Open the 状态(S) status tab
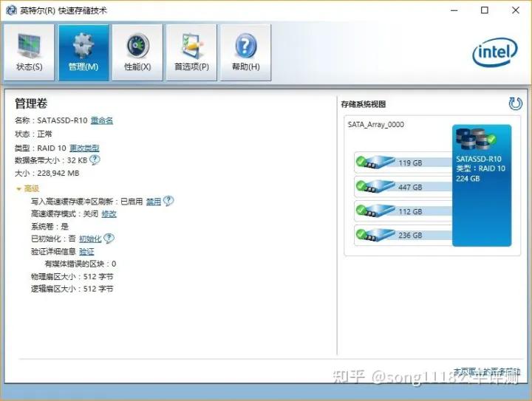 [x=29, y=52]
